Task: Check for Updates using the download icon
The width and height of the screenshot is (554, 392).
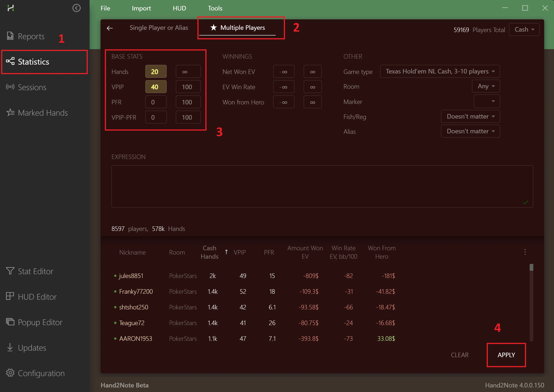Action: coord(32,348)
